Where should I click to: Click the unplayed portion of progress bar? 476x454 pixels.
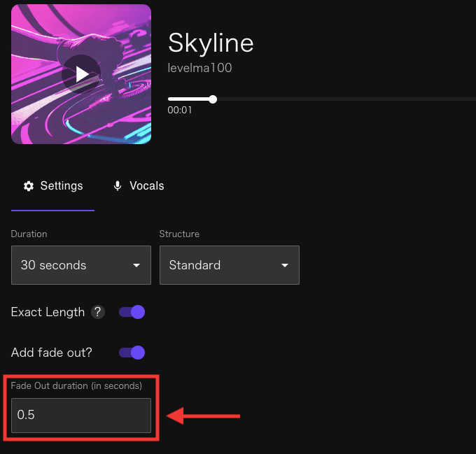click(x=346, y=99)
